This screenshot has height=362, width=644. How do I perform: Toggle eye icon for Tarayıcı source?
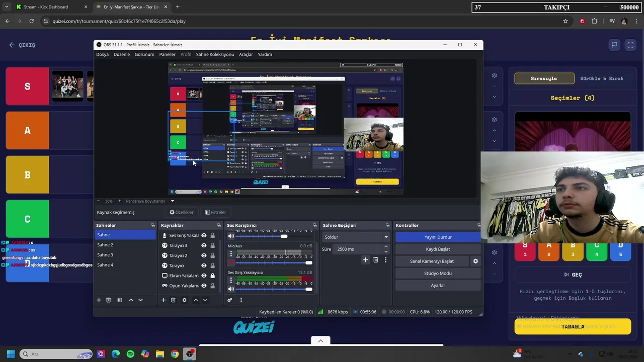point(204,265)
